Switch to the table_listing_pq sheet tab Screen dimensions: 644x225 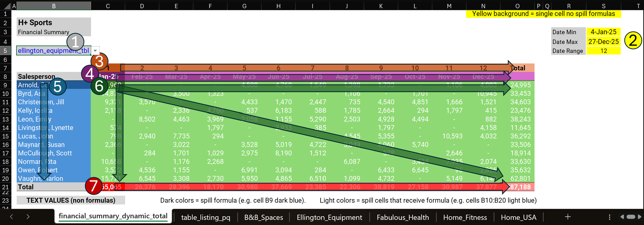coord(206,217)
